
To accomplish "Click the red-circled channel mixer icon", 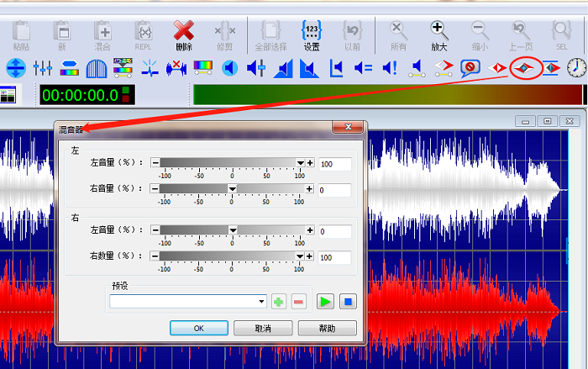I will point(524,67).
